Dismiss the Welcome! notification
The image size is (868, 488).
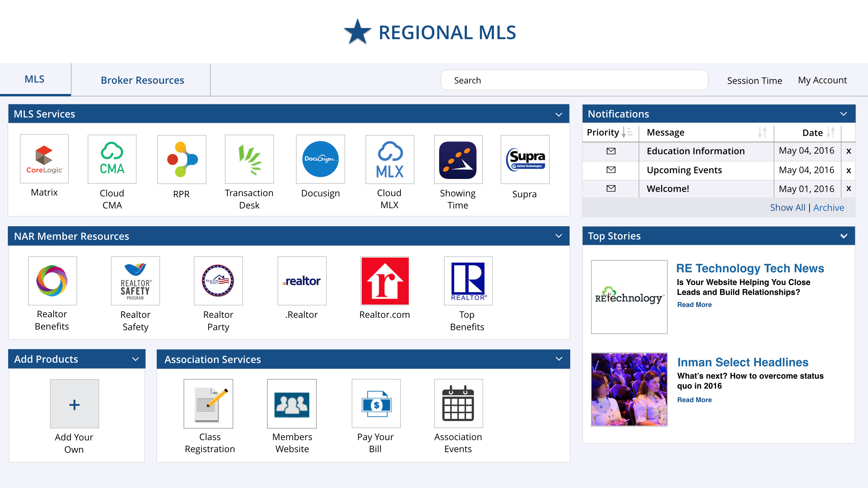[x=848, y=189]
